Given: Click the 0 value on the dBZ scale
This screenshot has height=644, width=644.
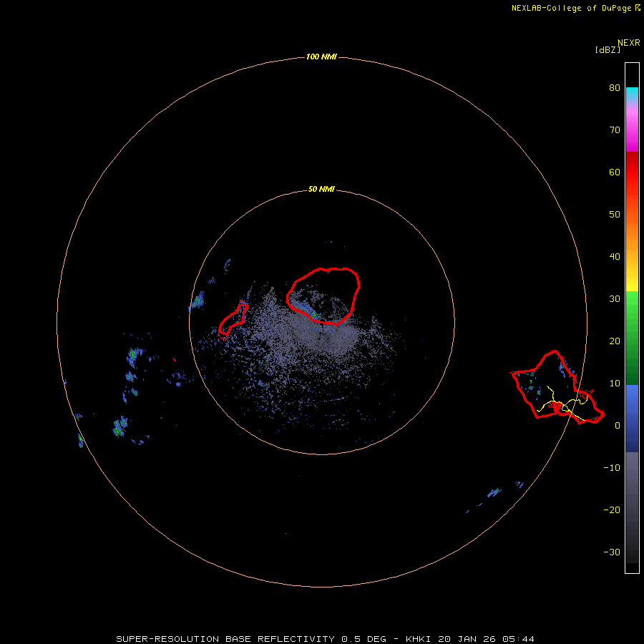Looking at the screenshot, I should pyautogui.click(x=618, y=426).
